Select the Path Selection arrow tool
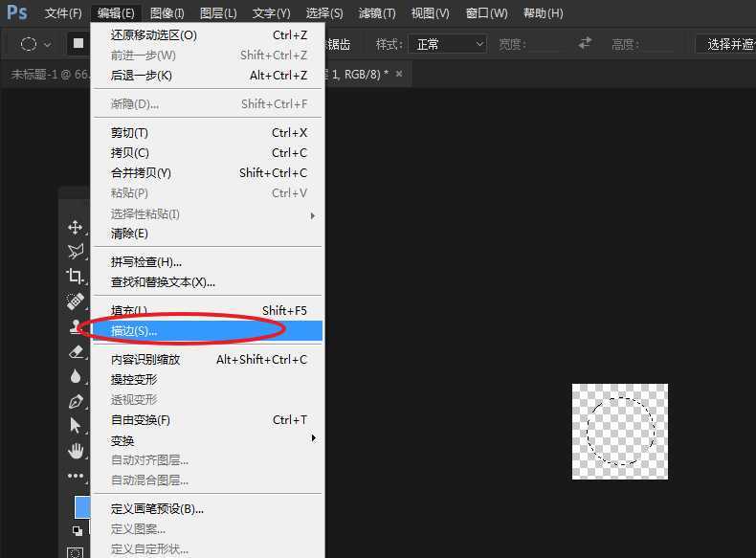The width and height of the screenshot is (756, 558). click(x=76, y=426)
